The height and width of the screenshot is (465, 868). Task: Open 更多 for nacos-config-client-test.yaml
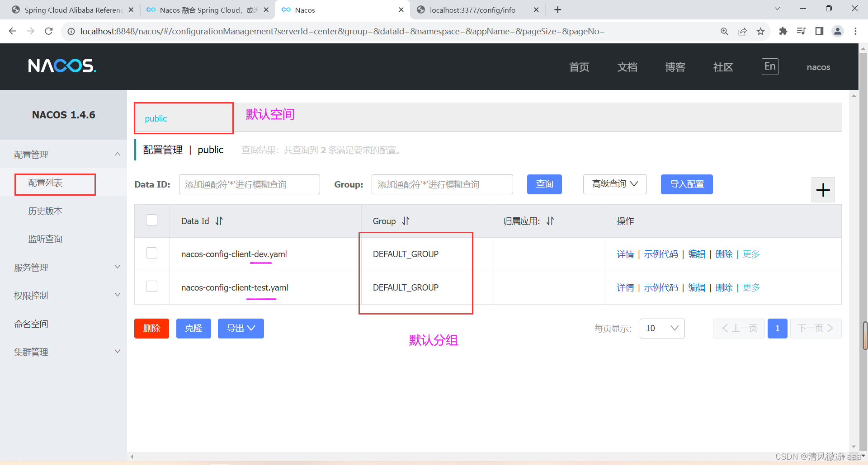click(751, 287)
